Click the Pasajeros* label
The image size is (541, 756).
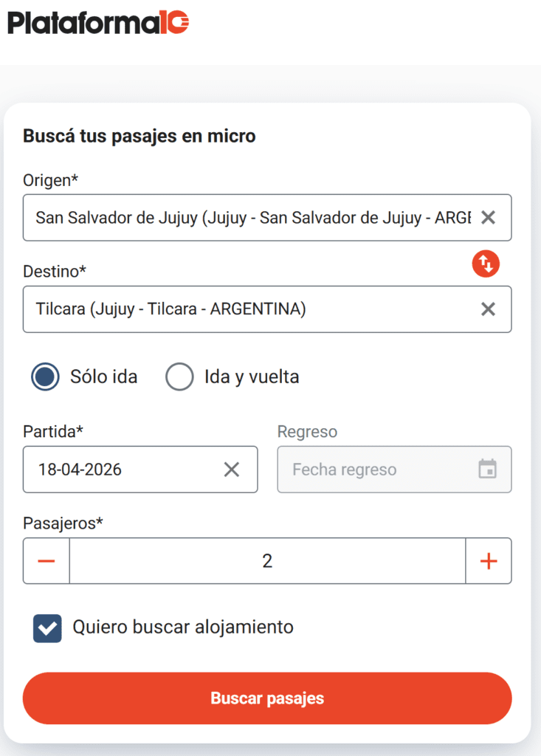(63, 523)
